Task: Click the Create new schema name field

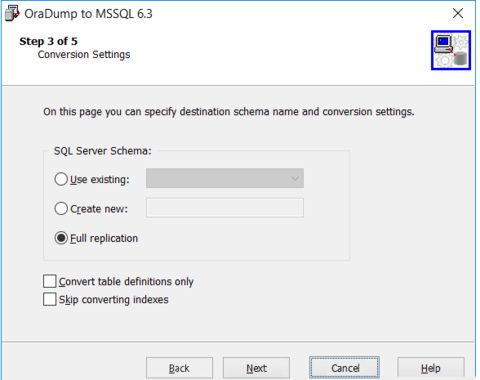Action: coord(225,208)
